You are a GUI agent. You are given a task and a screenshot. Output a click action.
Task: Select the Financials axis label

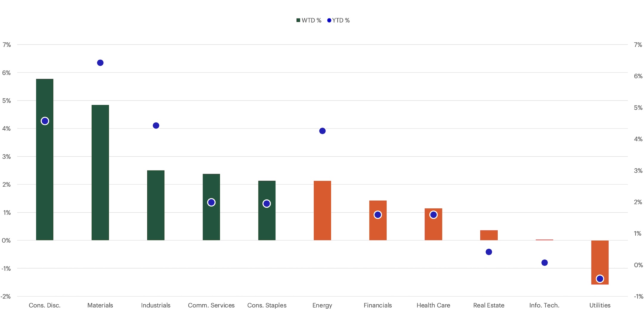pos(377,305)
